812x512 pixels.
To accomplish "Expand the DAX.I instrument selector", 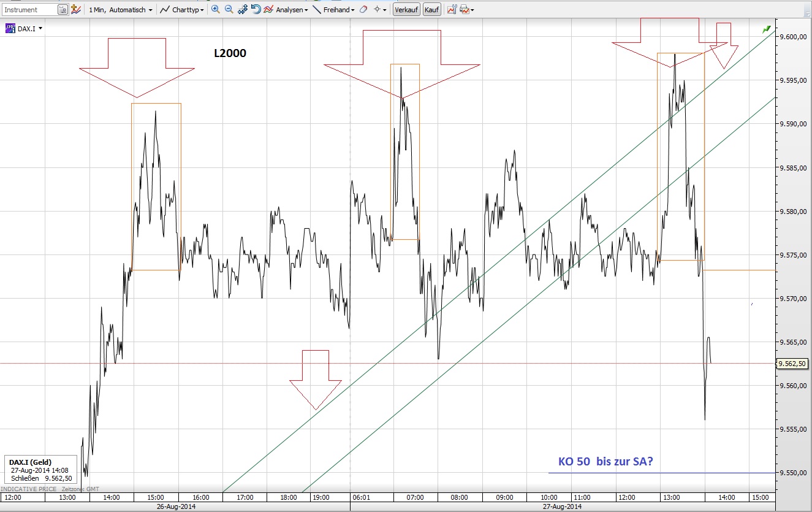I will click(x=40, y=28).
